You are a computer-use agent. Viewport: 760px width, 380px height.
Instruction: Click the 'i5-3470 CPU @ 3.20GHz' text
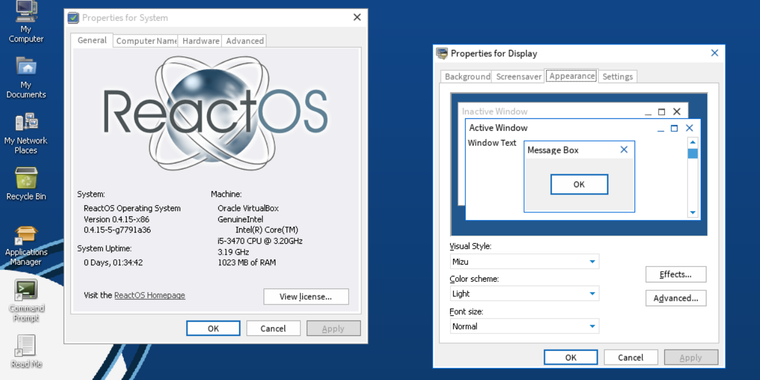(260, 241)
